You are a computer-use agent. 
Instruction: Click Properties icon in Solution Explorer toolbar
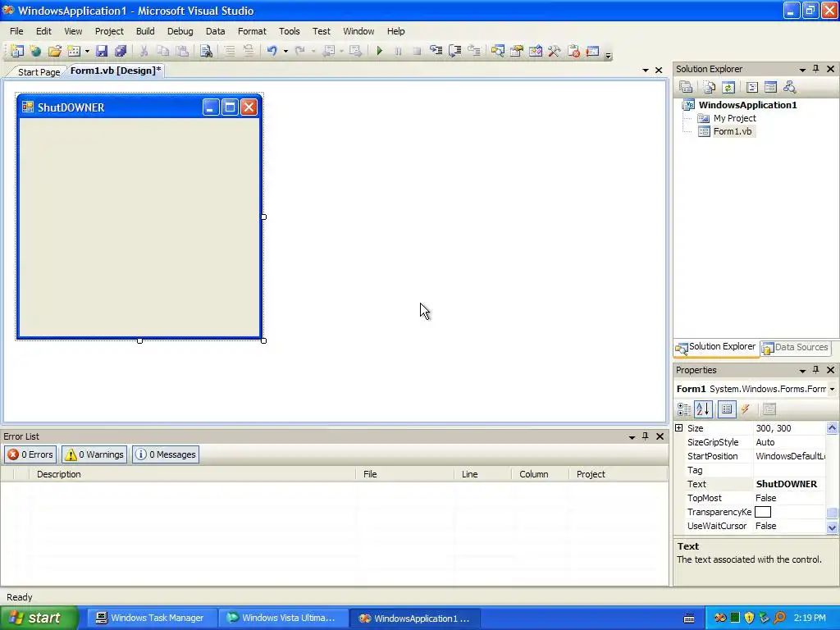click(x=686, y=87)
